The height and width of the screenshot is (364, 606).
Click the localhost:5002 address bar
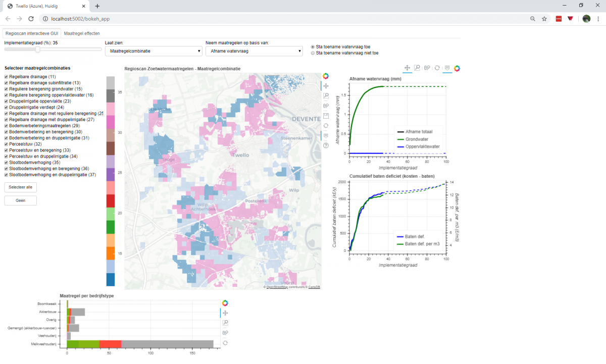[x=283, y=19]
